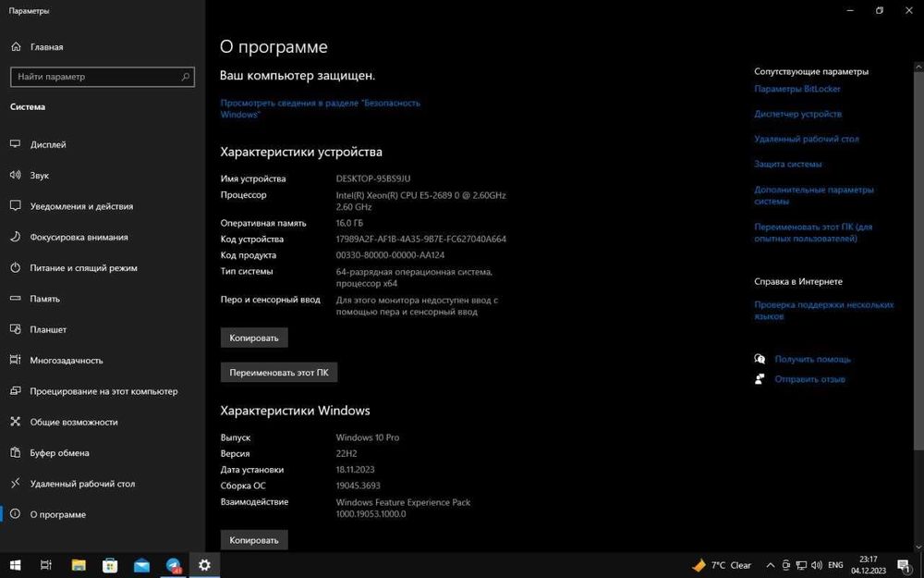The width and height of the screenshot is (924, 578).
Task: Open Проверка поддержки нескольких языков link
Action: click(x=824, y=310)
